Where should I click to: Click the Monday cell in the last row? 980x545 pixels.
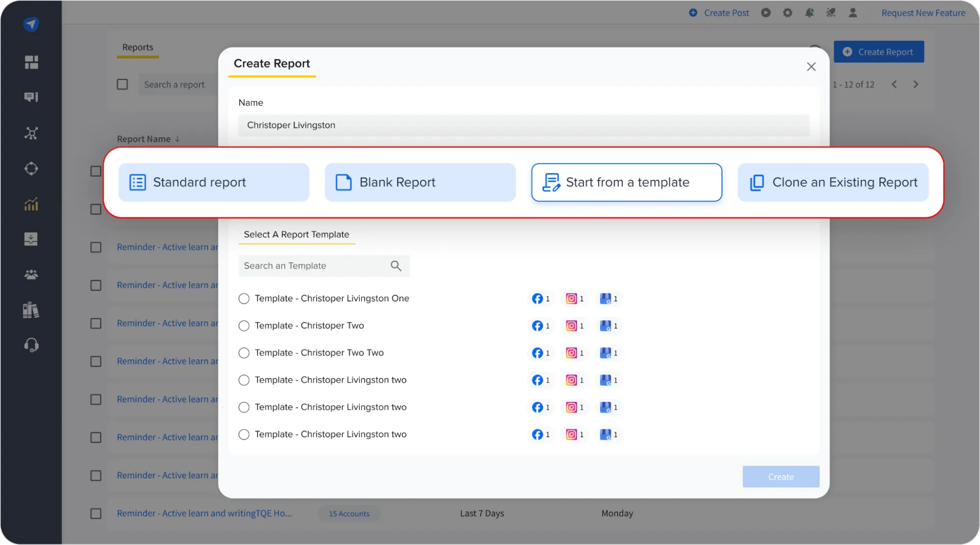click(617, 514)
